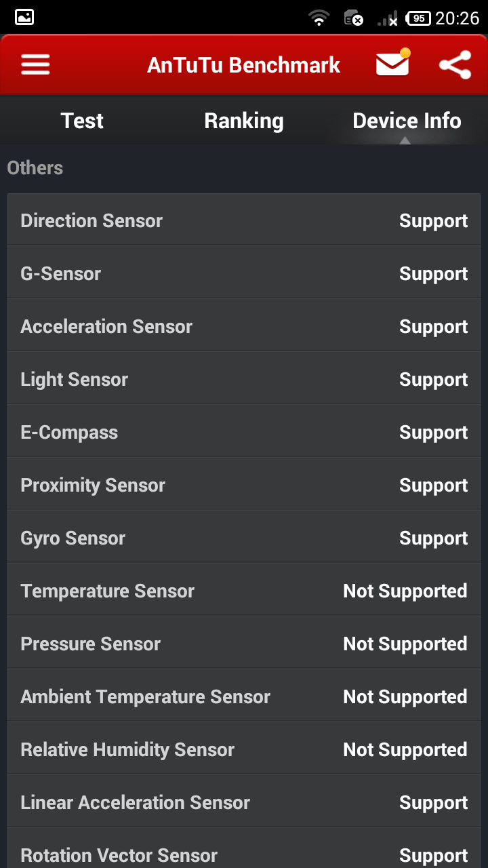Open the envelope messages icon

393,63
